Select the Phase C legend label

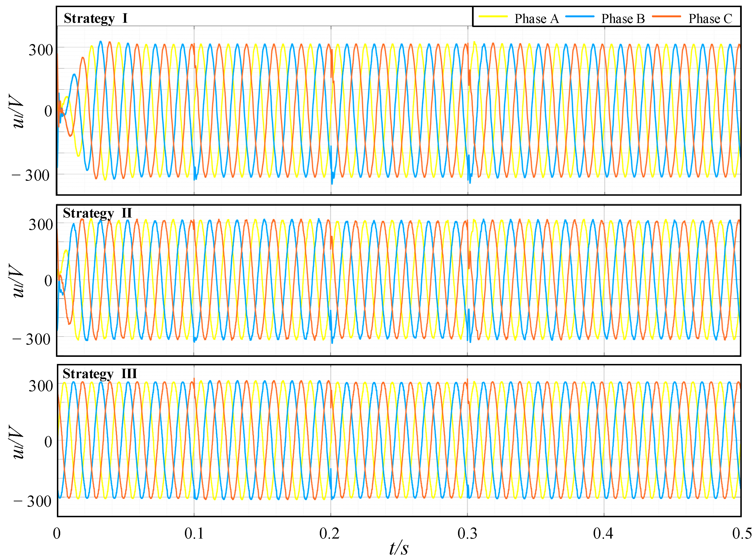click(x=711, y=18)
